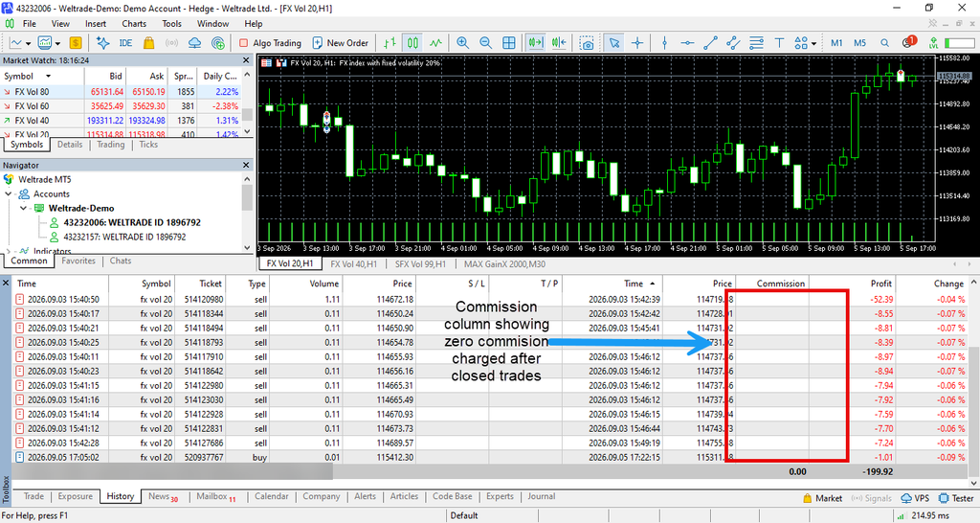Switch chart to bar chart mode
This screenshot has width=980, height=523.
[390, 43]
